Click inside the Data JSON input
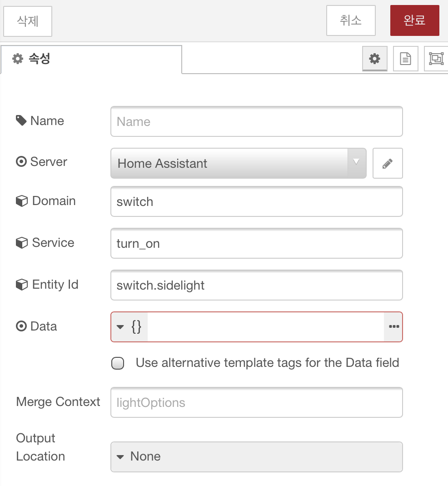This screenshot has width=448, height=486. pyautogui.click(x=265, y=327)
